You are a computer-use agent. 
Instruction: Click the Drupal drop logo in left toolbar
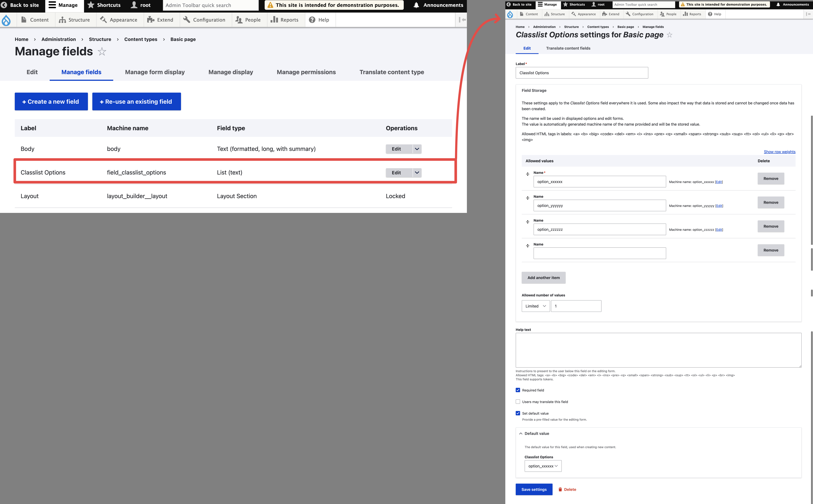[6, 20]
